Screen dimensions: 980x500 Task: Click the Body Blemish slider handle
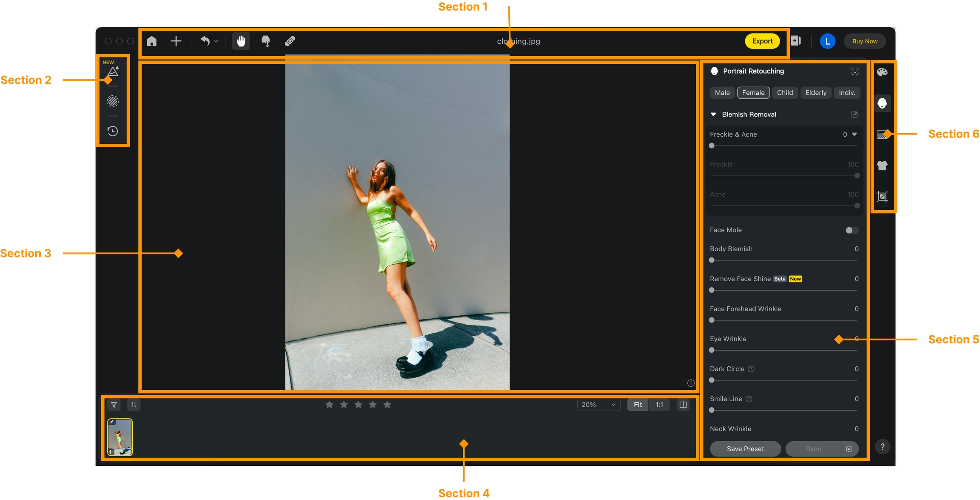(x=712, y=260)
